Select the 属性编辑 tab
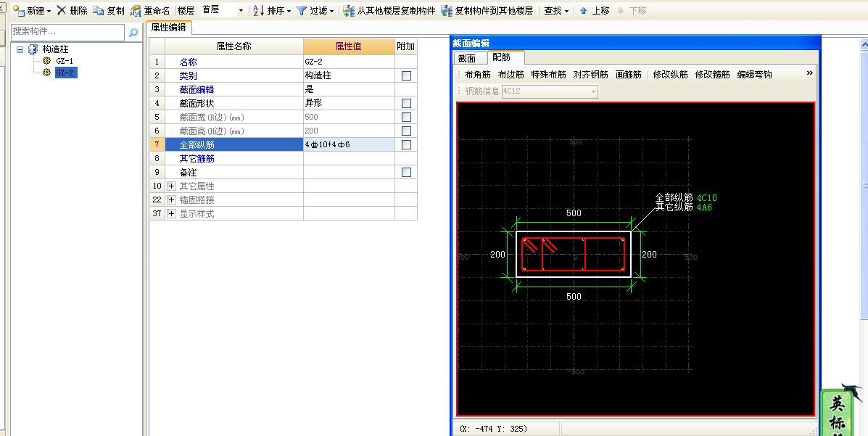This screenshot has width=868, height=436. (x=168, y=27)
